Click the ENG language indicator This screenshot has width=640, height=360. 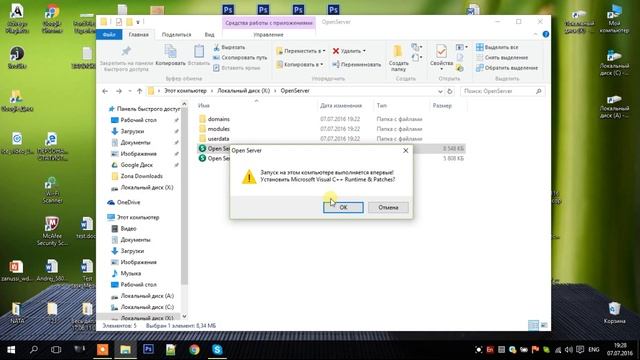[x=593, y=350]
